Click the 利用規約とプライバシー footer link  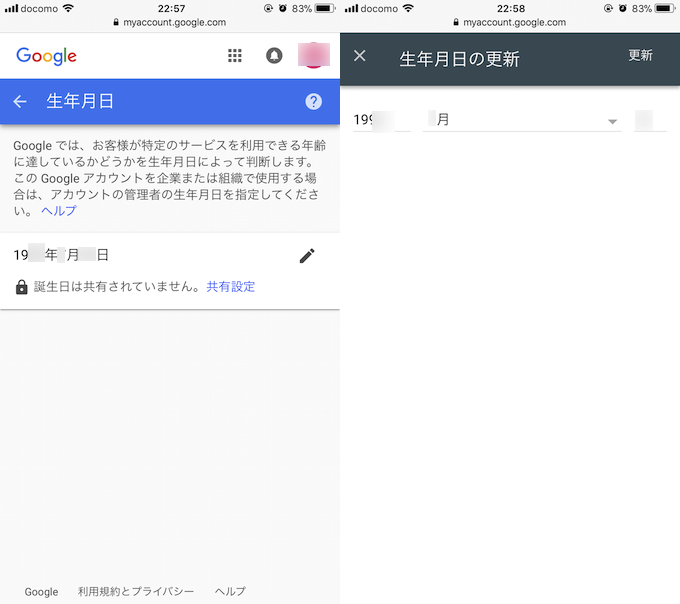tap(136, 592)
